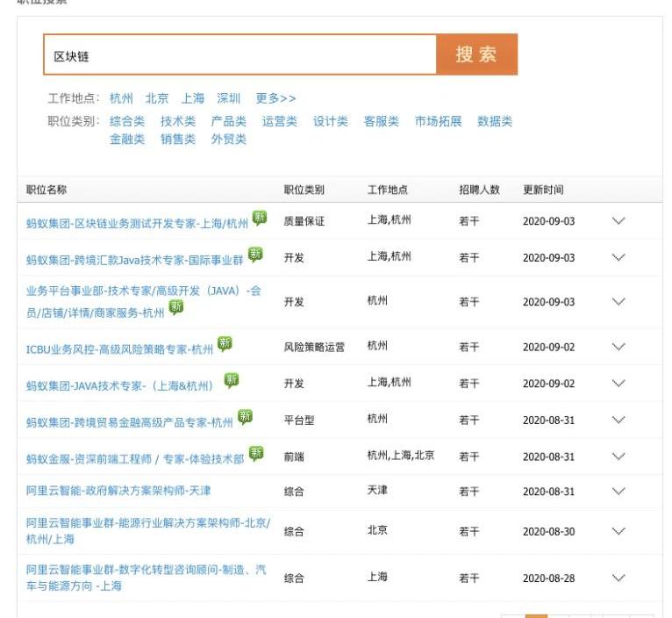Select the 金融类 job category

tap(127, 139)
